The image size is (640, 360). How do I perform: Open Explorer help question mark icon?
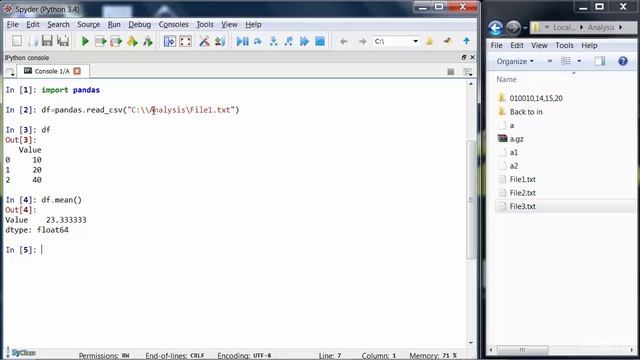point(622,61)
